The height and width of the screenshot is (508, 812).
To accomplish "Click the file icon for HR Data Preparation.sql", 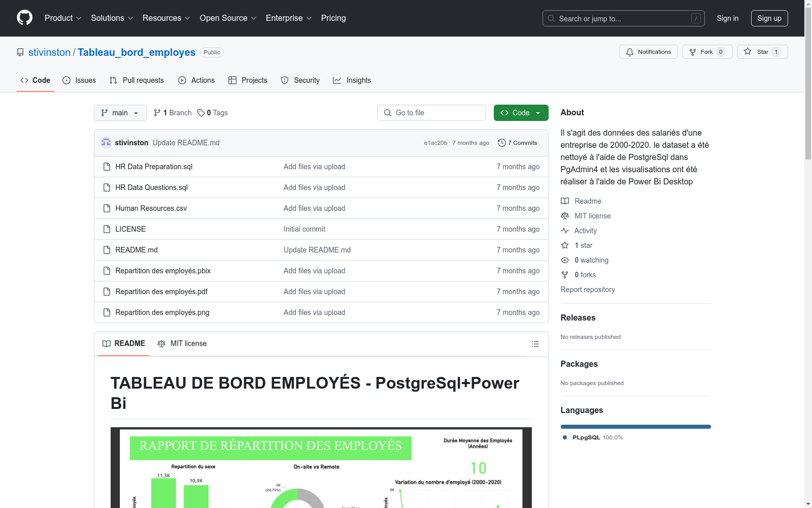I will coord(107,167).
